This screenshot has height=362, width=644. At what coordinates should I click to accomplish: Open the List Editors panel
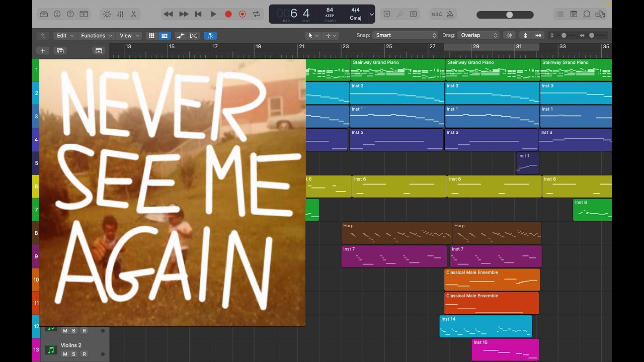point(560,14)
